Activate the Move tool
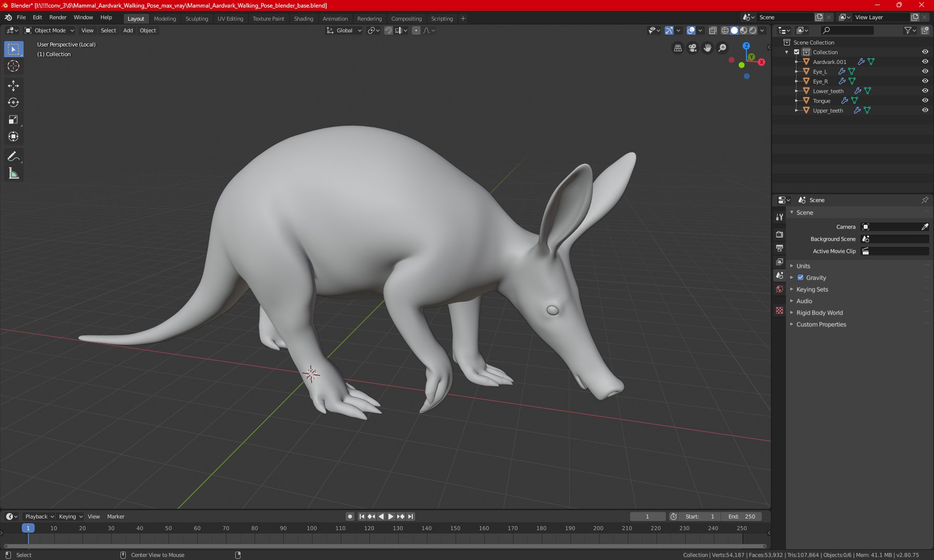The image size is (934, 560). click(13, 86)
